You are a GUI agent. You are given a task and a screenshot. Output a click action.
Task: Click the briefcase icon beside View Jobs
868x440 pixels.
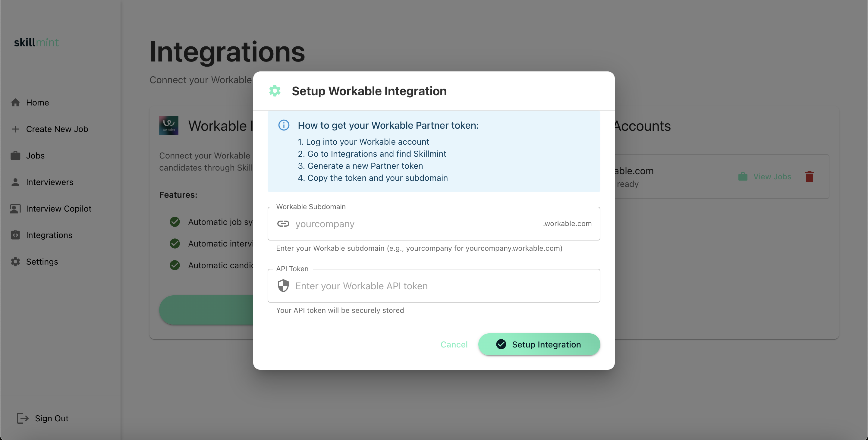pos(743,177)
